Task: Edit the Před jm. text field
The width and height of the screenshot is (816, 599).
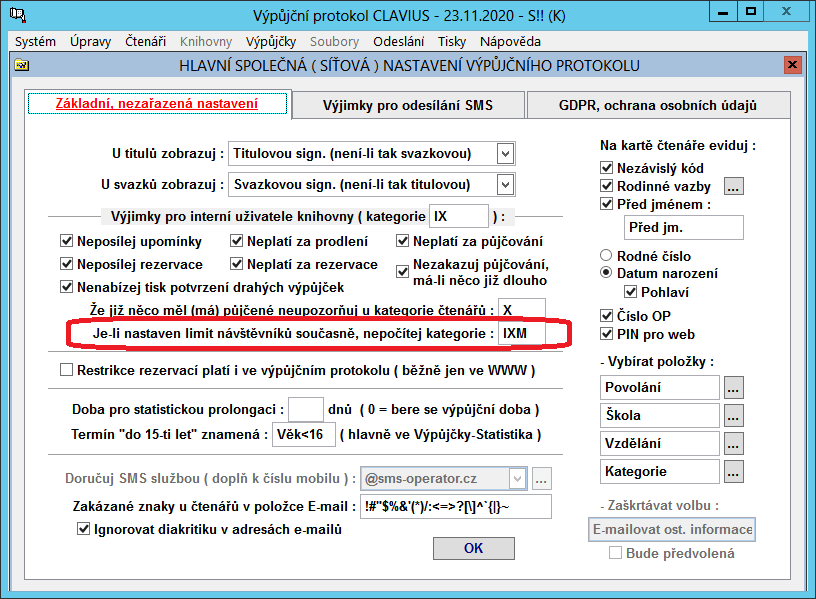Action: point(683,227)
